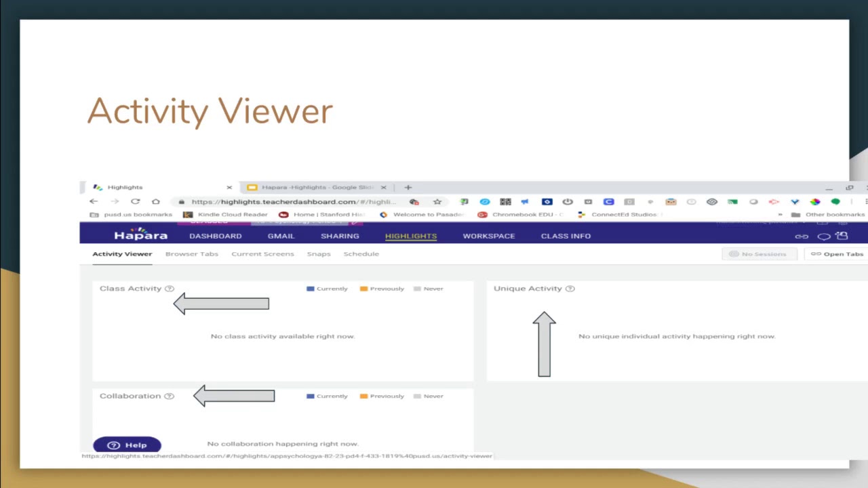Open the DASHBOARD menu
The height and width of the screenshot is (488, 868).
pos(216,236)
